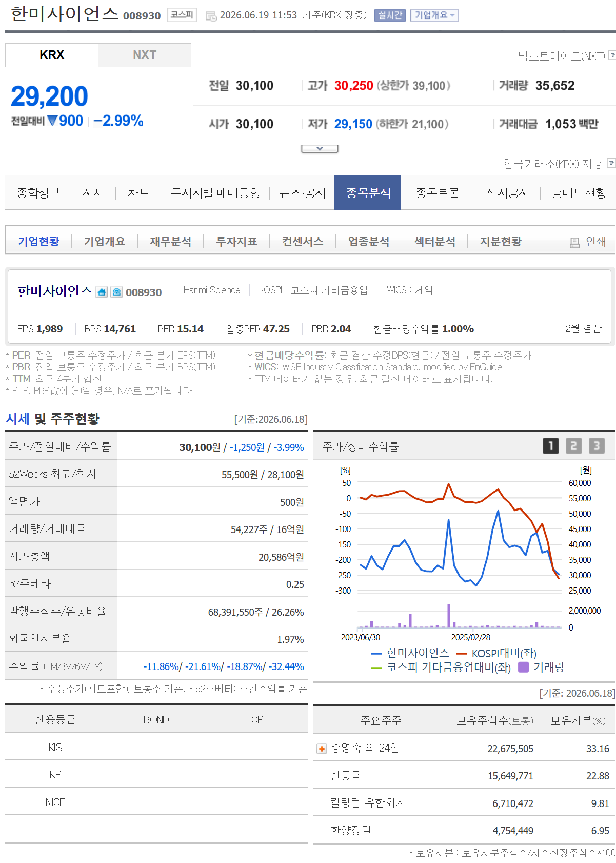Viewport: 616px width, 863px height.
Task: Open the 종합정보 menu tab
Action: click(38, 193)
